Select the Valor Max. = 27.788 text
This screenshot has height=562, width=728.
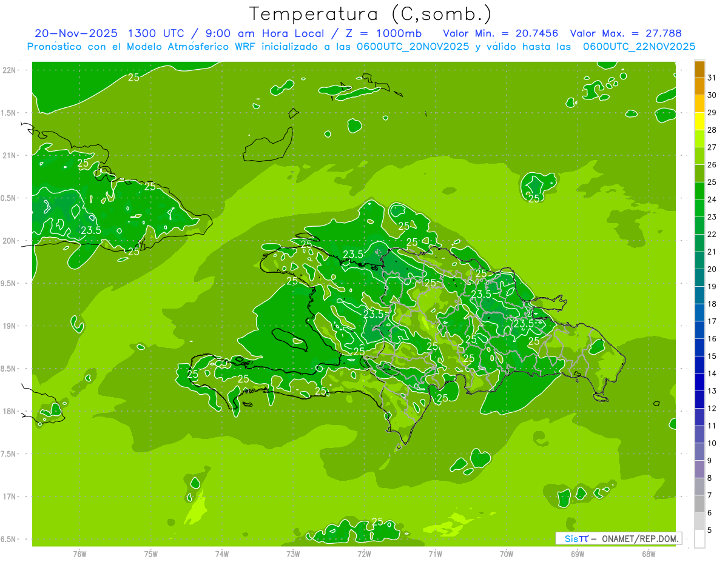[625, 33]
